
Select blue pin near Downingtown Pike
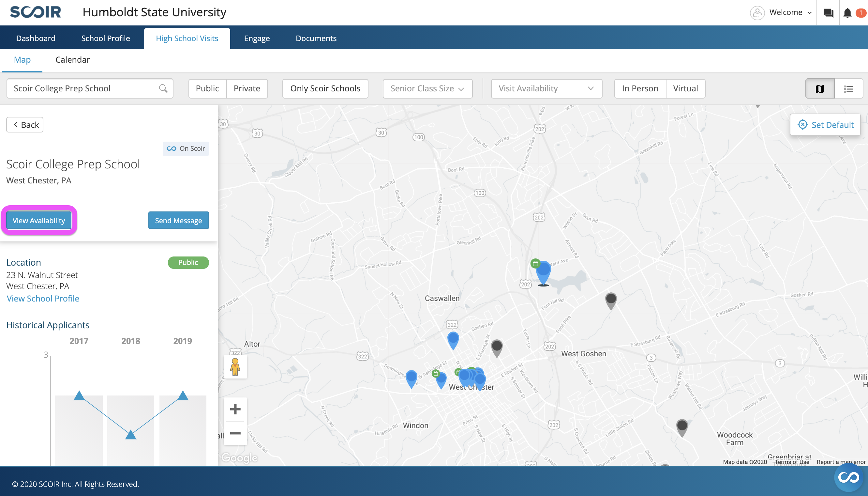pyautogui.click(x=412, y=379)
